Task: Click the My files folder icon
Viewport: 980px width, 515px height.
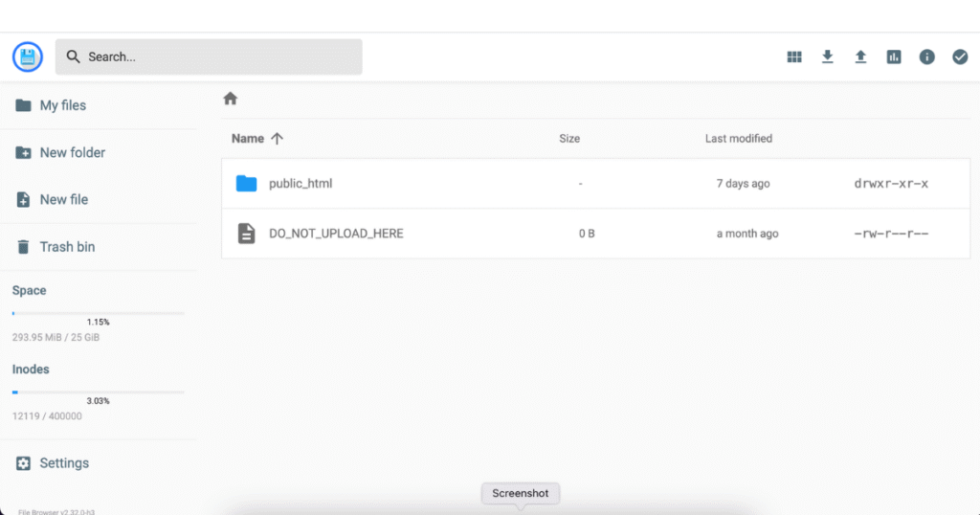Action: point(23,105)
